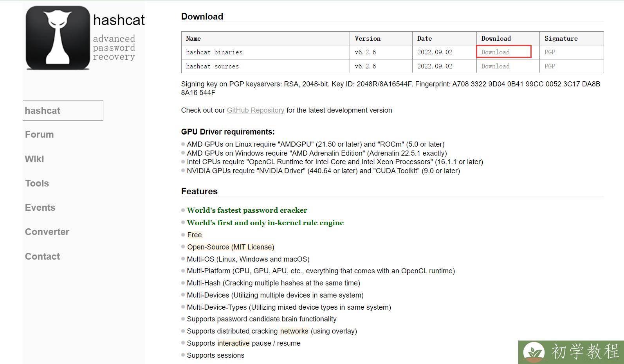
Task: Click 'Supports password candidate brain functionality'
Action: (262, 319)
